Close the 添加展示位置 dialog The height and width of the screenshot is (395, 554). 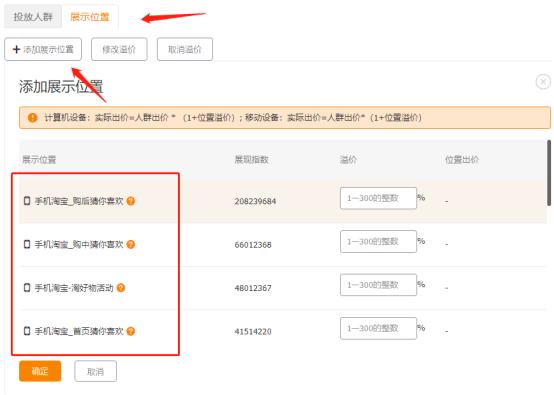click(543, 82)
